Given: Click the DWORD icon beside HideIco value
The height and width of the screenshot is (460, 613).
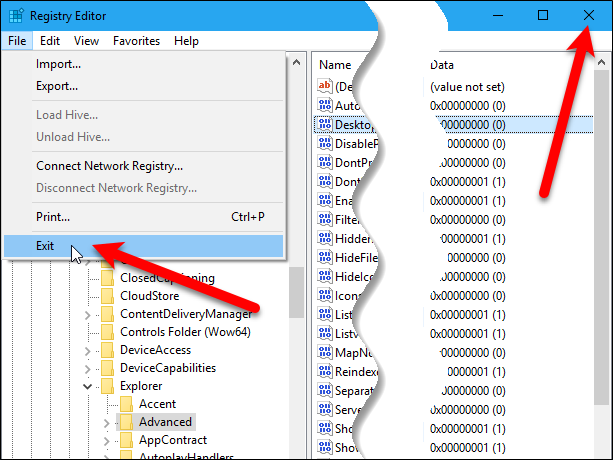Looking at the screenshot, I should pyautogui.click(x=324, y=276).
